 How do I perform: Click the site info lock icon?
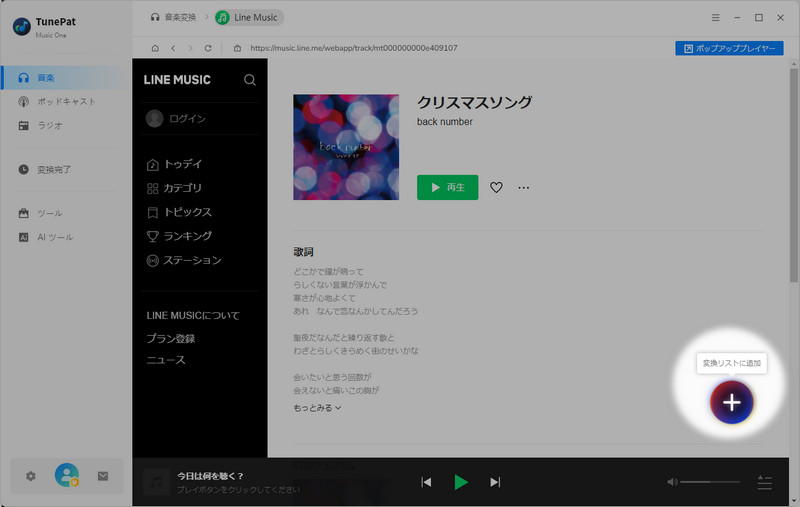click(237, 48)
